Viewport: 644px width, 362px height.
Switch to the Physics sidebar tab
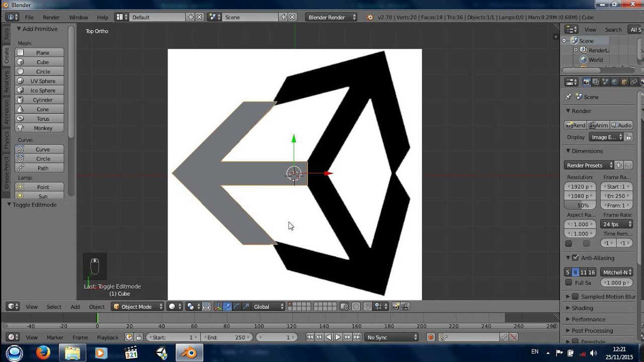coord(7,140)
